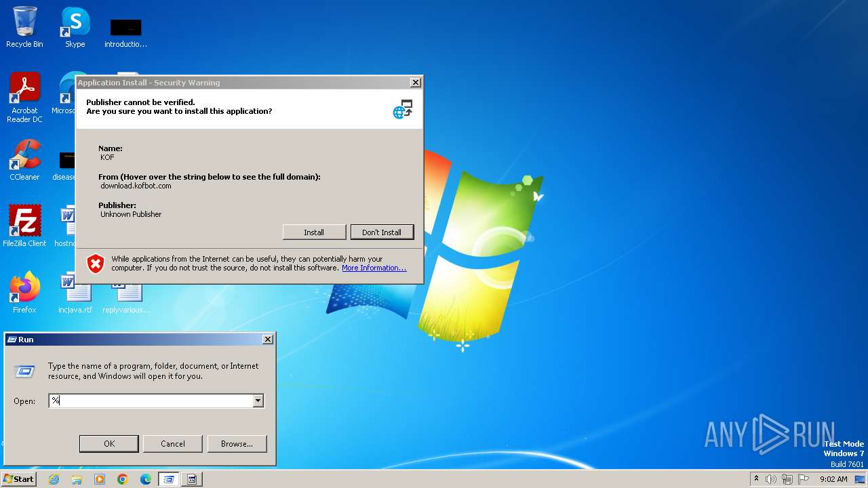Click the Unknown Publisher text

tap(131, 214)
